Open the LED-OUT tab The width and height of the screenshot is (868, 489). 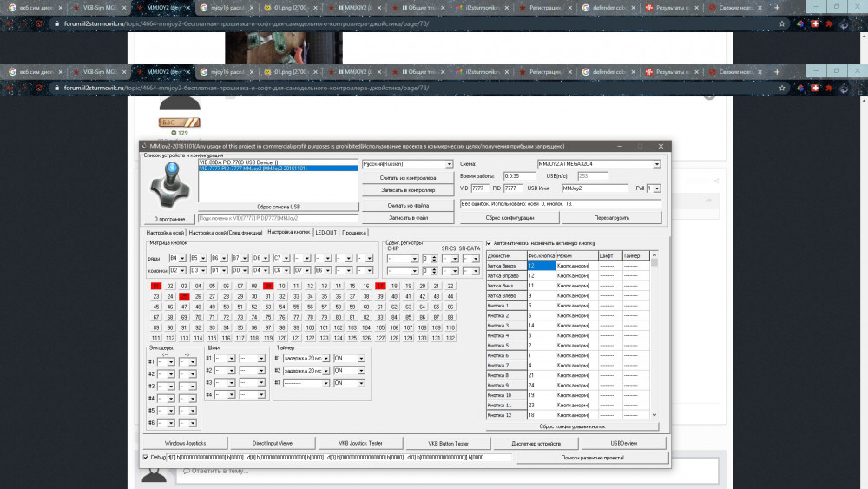pyautogui.click(x=326, y=233)
